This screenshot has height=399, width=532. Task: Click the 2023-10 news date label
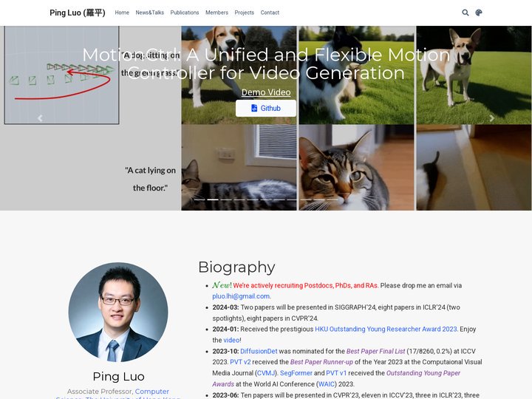click(x=225, y=351)
